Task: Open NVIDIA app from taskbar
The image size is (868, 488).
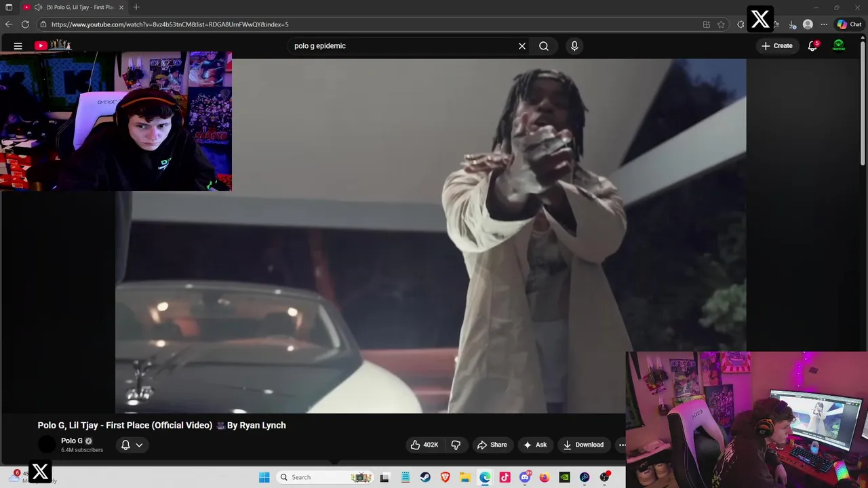Action: pos(564,477)
